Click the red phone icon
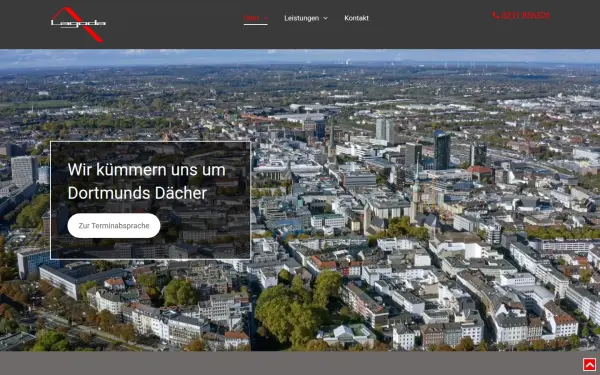The height and width of the screenshot is (375, 600). point(496,15)
